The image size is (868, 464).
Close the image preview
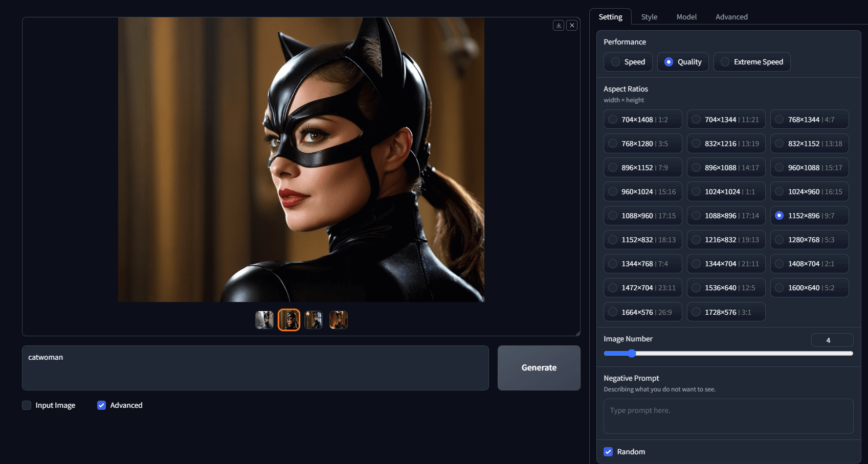572,25
